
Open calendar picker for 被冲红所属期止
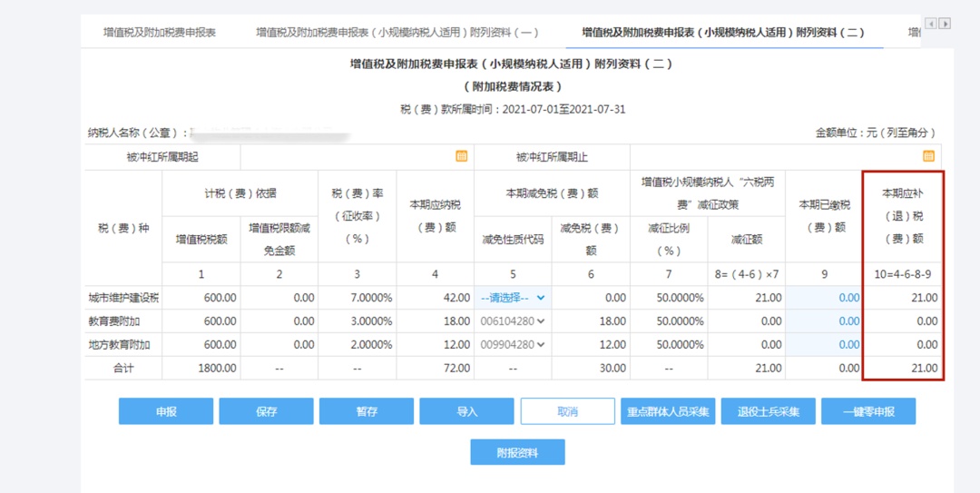pyautogui.click(x=928, y=156)
